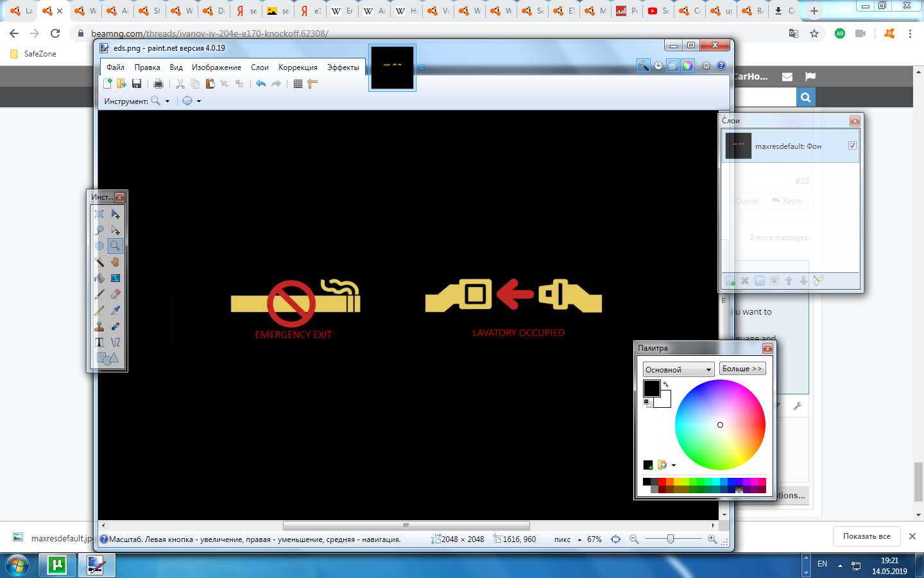
Task: Open Windows Start button
Action: pos(17,566)
